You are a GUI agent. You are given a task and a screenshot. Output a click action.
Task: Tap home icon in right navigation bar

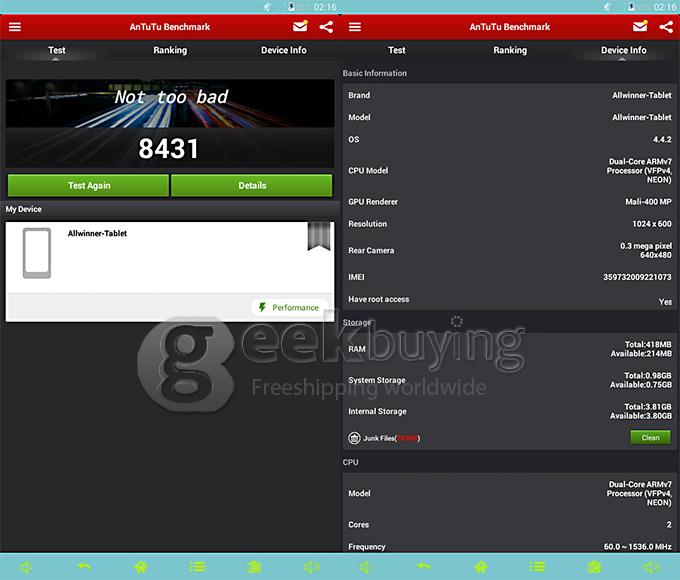481,567
